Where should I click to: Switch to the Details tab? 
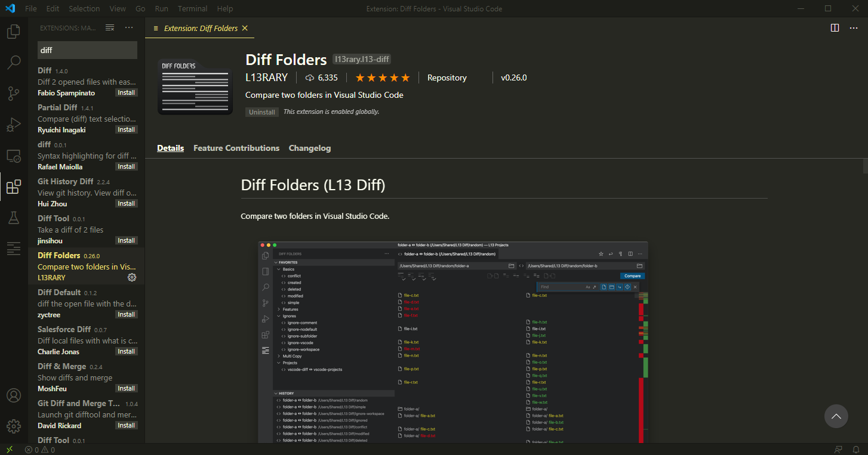coord(171,148)
